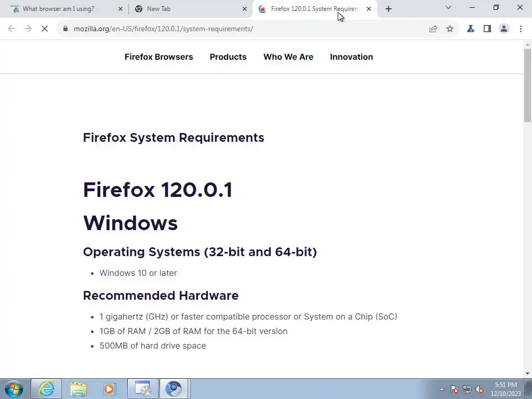Close the 'What browser am I using?' tab
Image resolution: width=532 pixels, height=399 pixels.
[121, 9]
